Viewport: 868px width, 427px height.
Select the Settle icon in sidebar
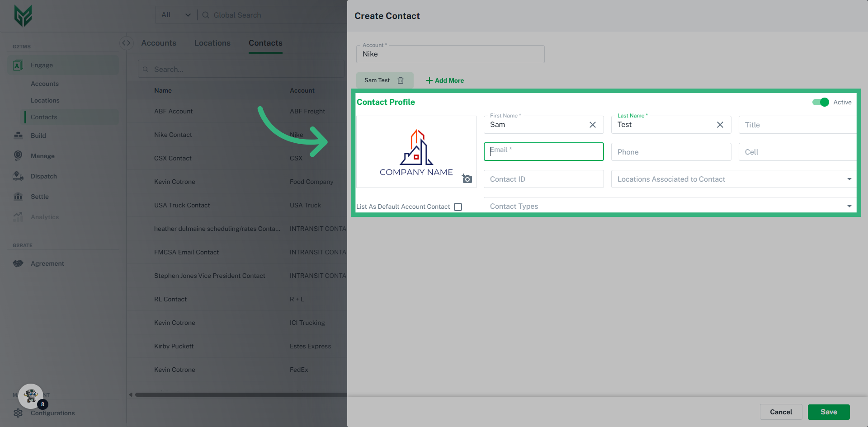coord(18,197)
